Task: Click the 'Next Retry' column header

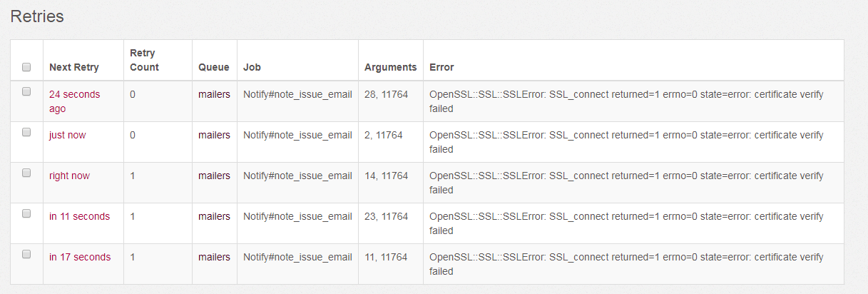Action: 74,67
